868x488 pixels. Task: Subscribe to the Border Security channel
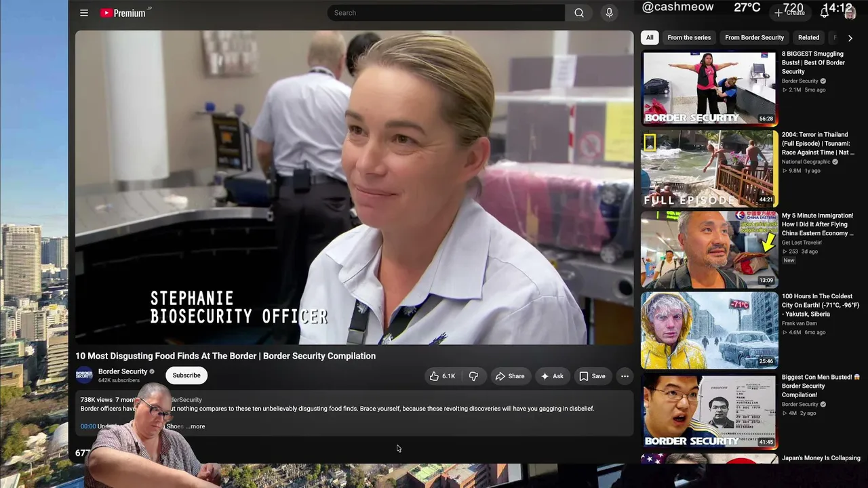coord(186,375)
